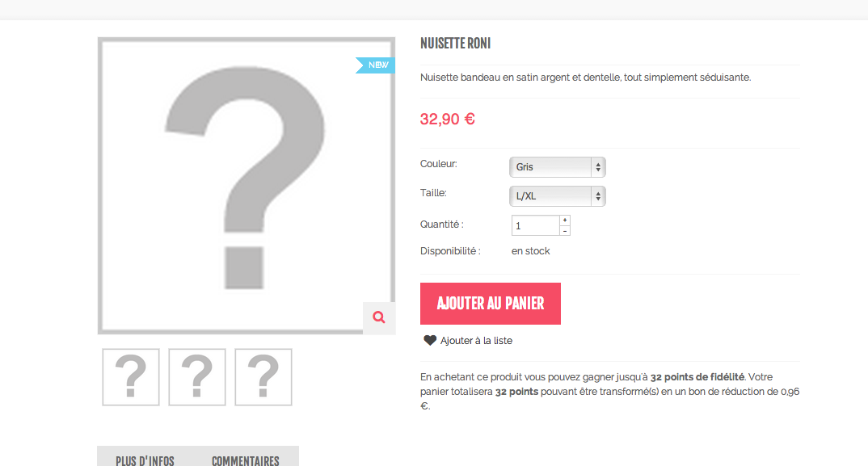This screenshot has height=466, width=868.
Task: Click the Ajouter au panier button
Action: (491, 304)
